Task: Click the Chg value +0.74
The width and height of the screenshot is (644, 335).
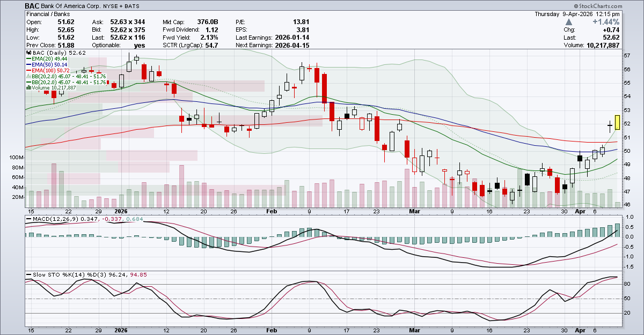Action: point(611,30)
